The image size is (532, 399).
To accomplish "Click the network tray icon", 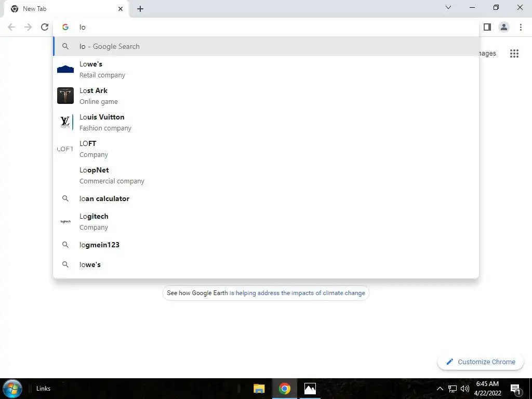I will click(453, 389).
